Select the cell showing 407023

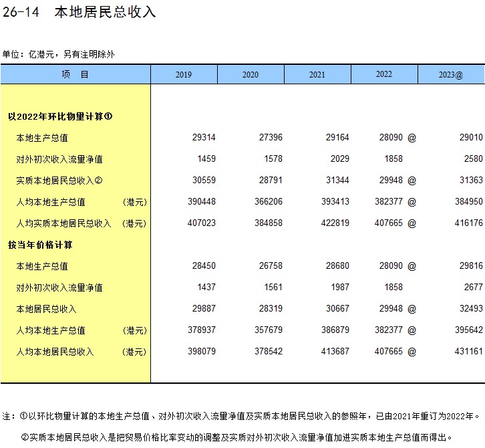pyautogui.click(x=202, y=223)
